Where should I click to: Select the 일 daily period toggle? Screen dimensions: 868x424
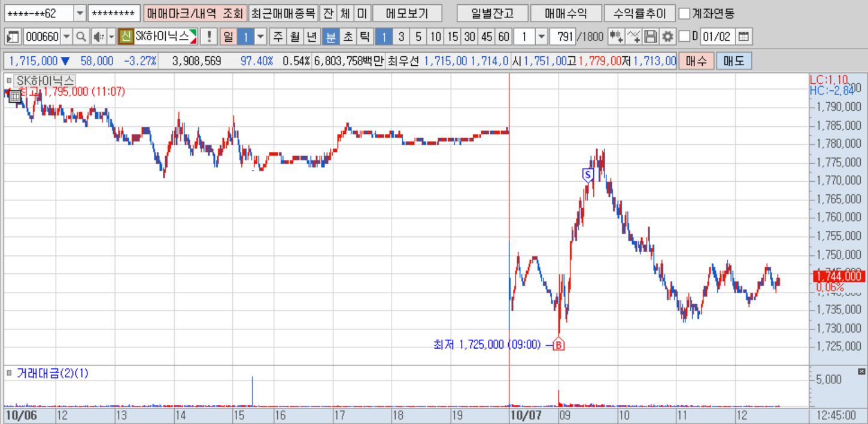coord(228,36)
